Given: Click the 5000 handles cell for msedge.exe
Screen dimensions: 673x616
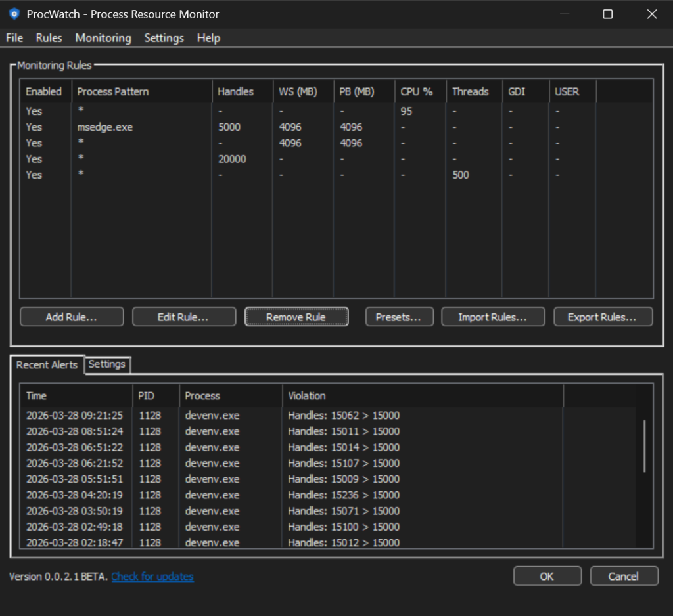Looking at the screenshot, I should point(229,127).
